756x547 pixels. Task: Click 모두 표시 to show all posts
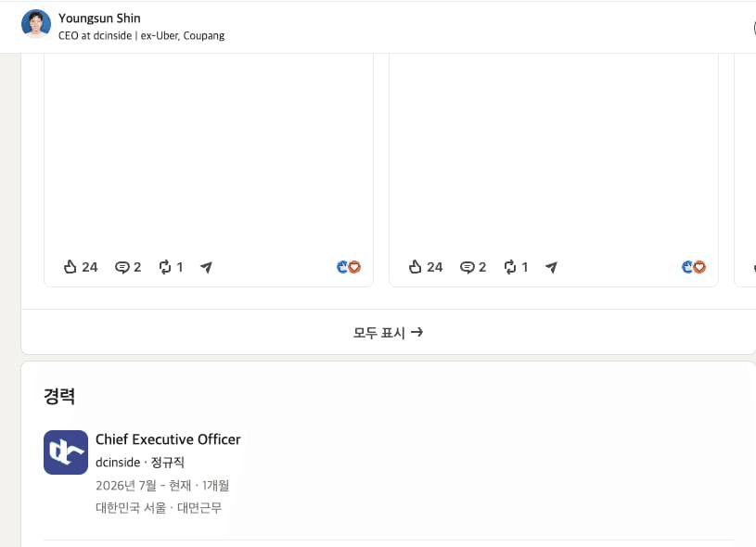coord(388,333)
